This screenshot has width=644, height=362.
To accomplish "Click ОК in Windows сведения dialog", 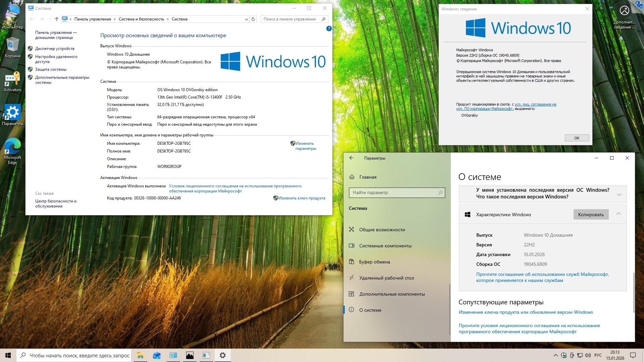I will (577, 138).
